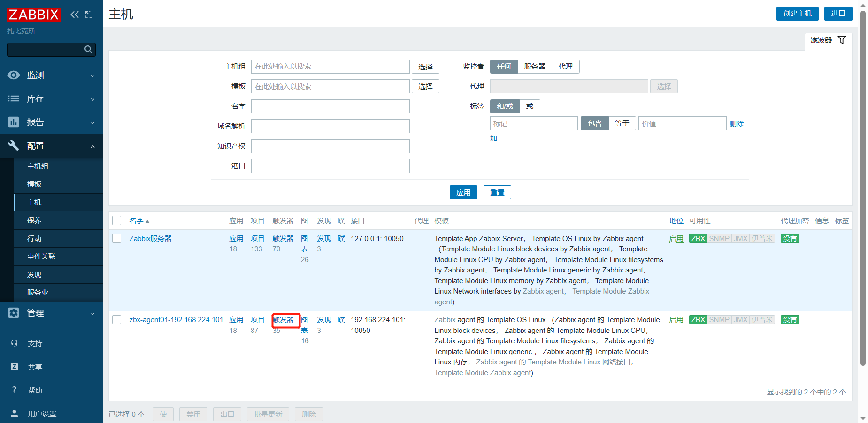Viewport: 868px width, 423px height.
Task: Click ZBX availability badge for Zabbix服务器
Action: [698, 239]
